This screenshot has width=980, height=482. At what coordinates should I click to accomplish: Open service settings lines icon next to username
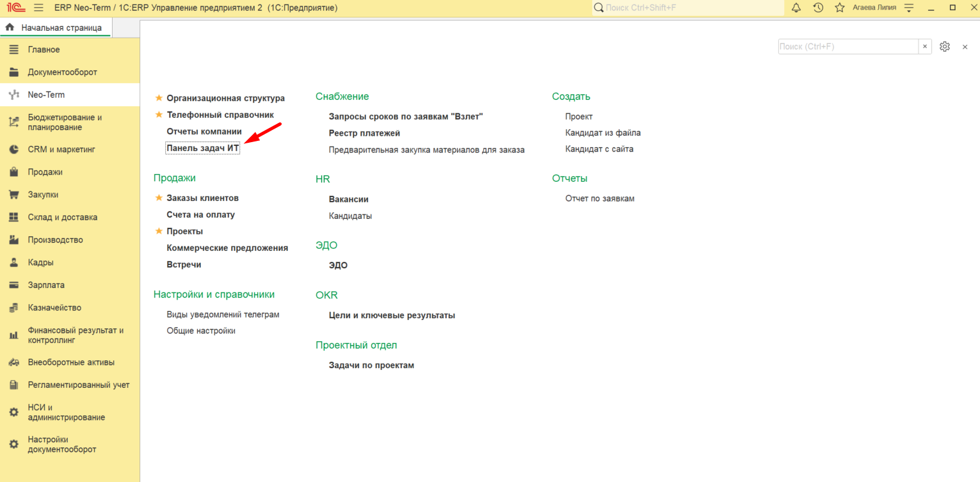click(909, 8)
